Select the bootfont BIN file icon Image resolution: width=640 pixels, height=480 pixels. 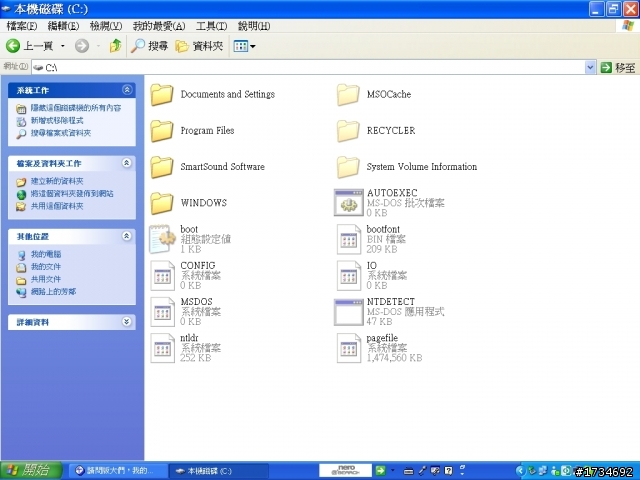pyautogui.click(x=349, y=239)
